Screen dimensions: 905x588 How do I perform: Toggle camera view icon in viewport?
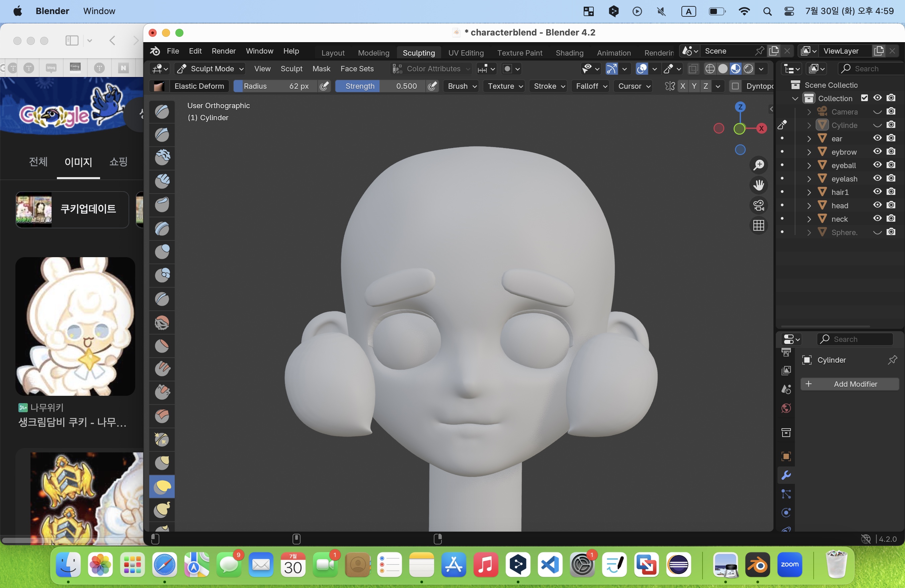[x=759, y=205]
